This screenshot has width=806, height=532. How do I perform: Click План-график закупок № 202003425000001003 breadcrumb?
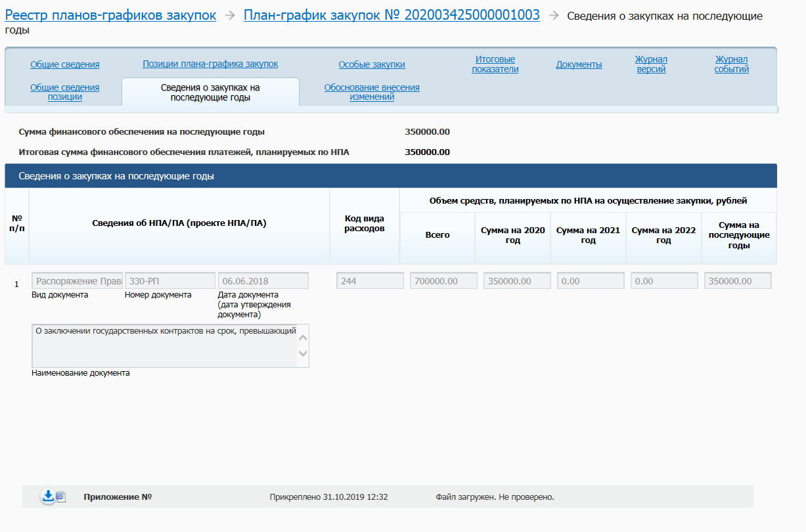click(x=392, y=15)
